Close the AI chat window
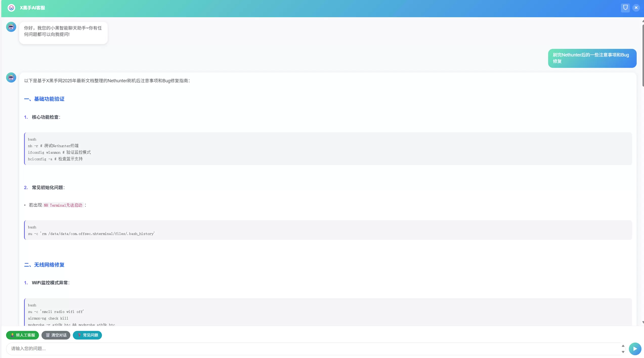 coord(636,8)
